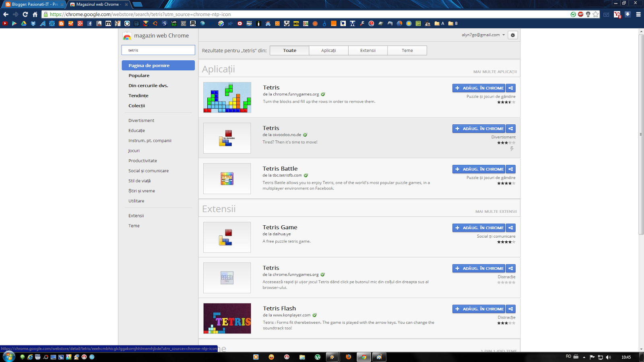Image resolution: width=644 pixels, height=362 pixels.
Task: Open the YouTube bookmark
Action: coord(4,23)
